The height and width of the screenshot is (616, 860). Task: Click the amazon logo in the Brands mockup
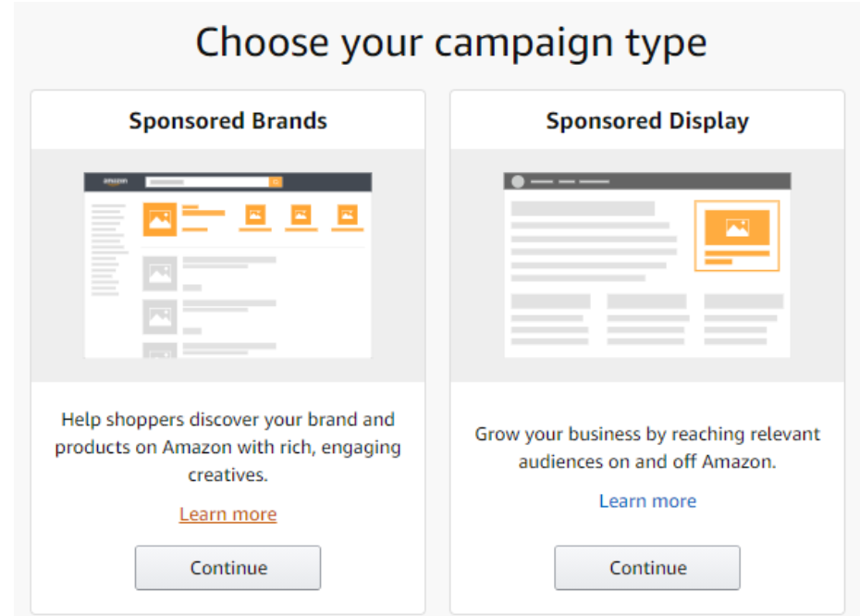click(x=116, y=181)
